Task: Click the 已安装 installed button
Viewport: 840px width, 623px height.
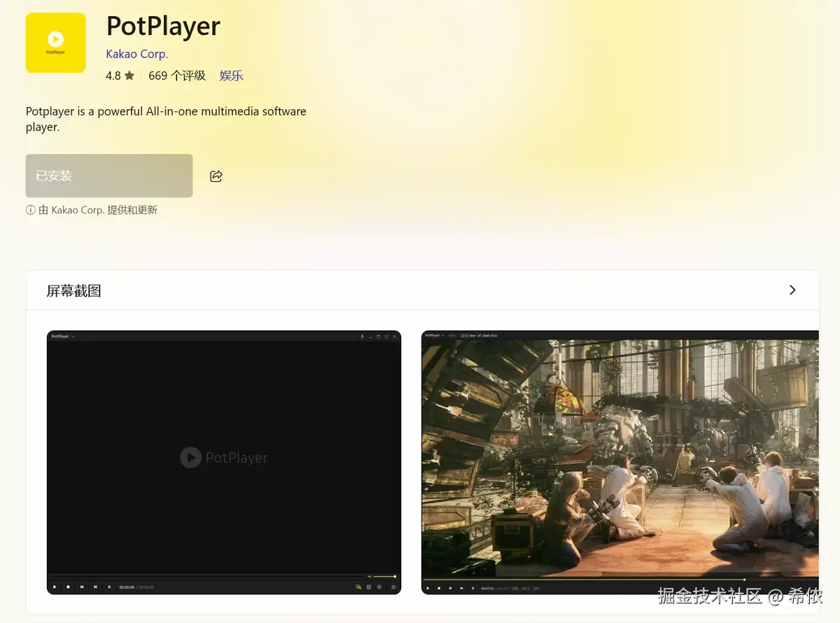Action: point(109,176)
